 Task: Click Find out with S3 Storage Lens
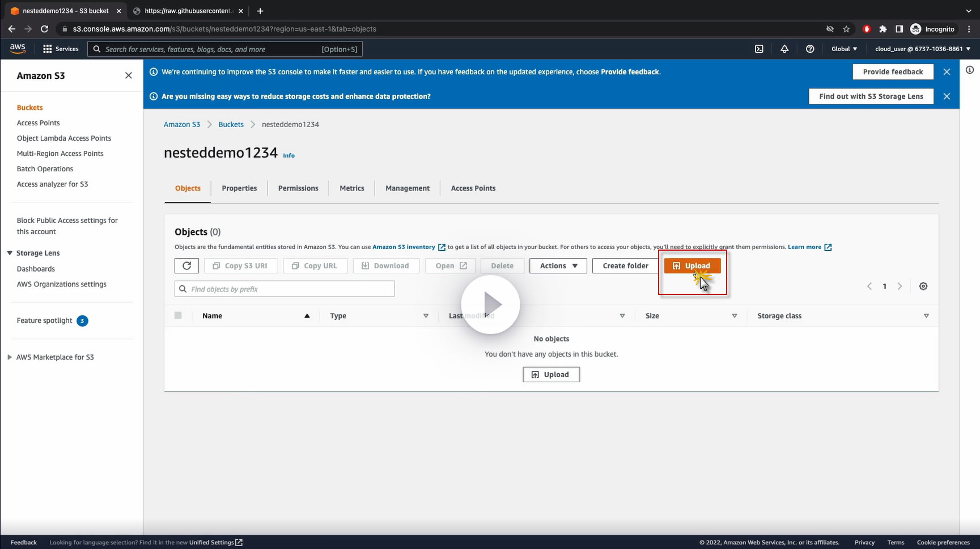click(x=871, y=96)
